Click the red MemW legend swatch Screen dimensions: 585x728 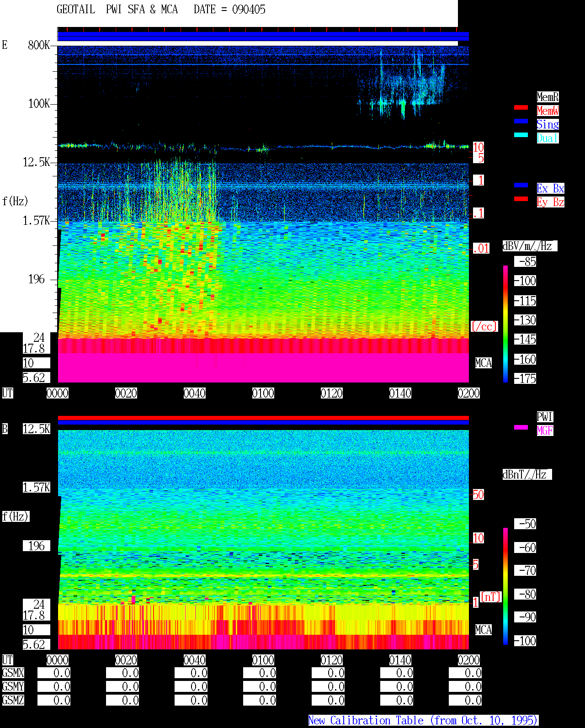(x=521, y=107)
